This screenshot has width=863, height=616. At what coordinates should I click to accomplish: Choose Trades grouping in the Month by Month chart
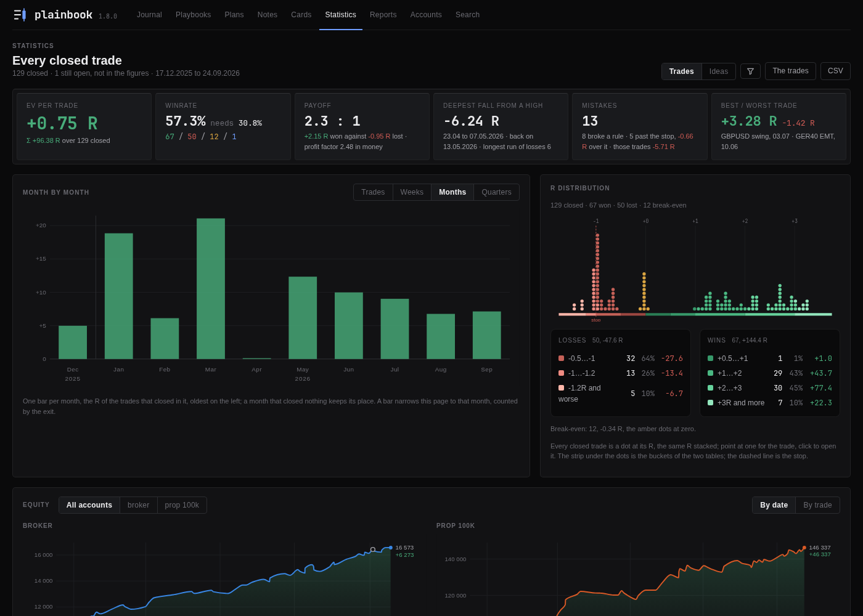click(x=373, y=192)
